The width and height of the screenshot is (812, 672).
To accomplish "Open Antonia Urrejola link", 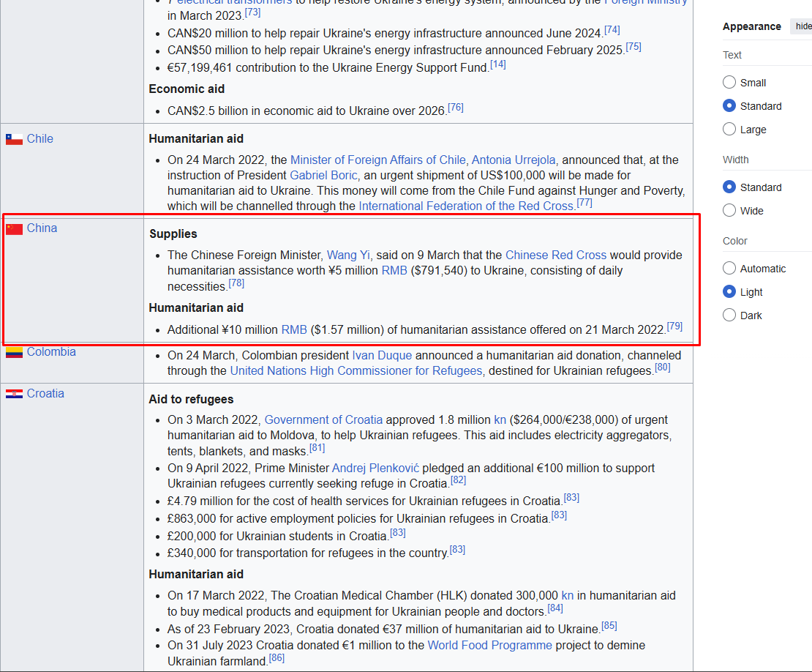I will click(x=514, y=160).
